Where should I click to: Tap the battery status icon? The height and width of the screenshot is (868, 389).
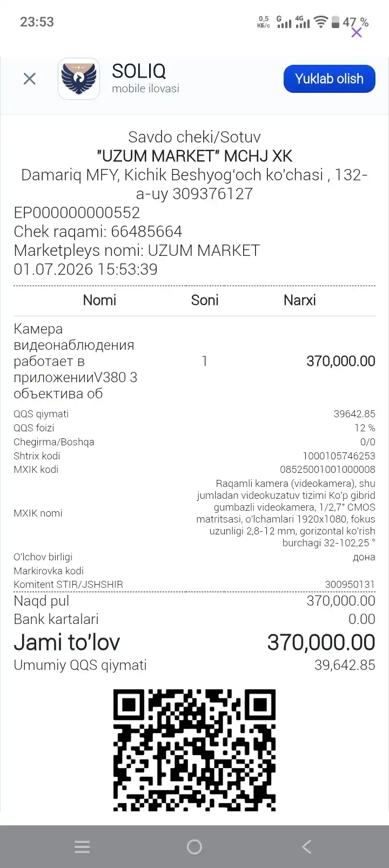click(x=336, y=22)
